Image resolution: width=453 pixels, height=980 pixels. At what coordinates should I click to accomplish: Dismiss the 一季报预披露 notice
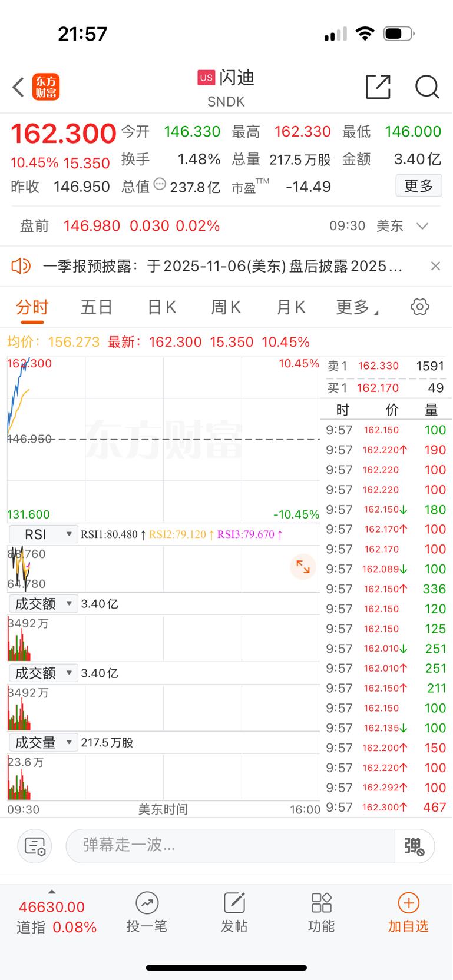tap(435, 266)
